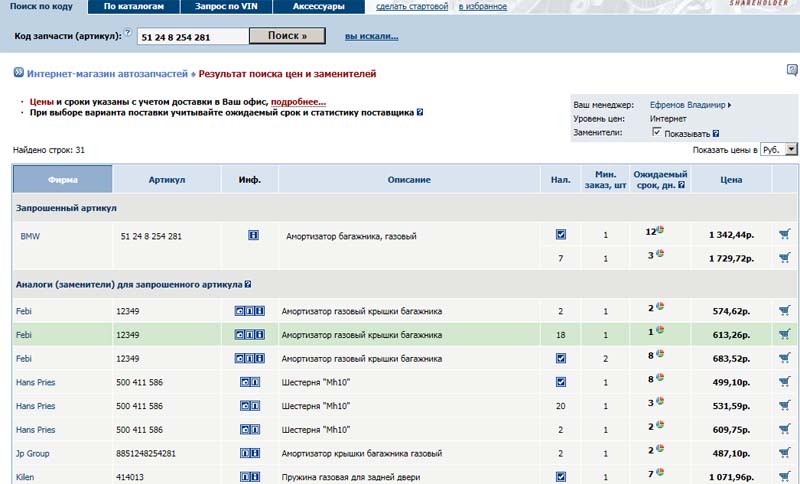Add the 1 342,44р. BMW item to cart
The image size is (800, 484).
pyautogui.click(x=784, y=235)
